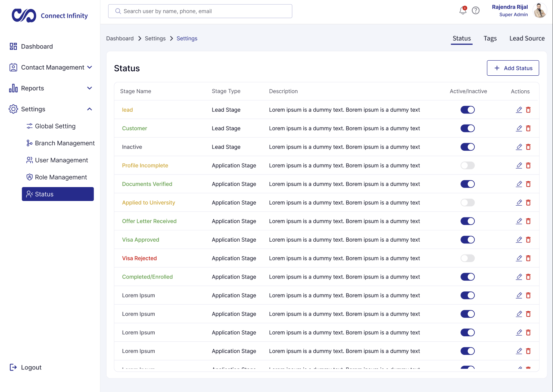Edit the lead status row
This screenshot has height=392, width=553.
pyautogui.click(x=519, y=110)
